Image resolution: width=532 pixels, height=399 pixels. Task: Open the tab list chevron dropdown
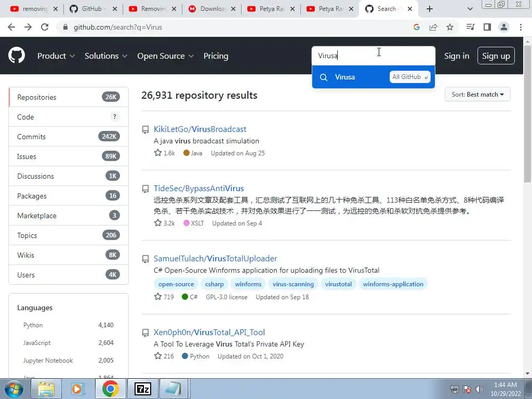[470, 9]
